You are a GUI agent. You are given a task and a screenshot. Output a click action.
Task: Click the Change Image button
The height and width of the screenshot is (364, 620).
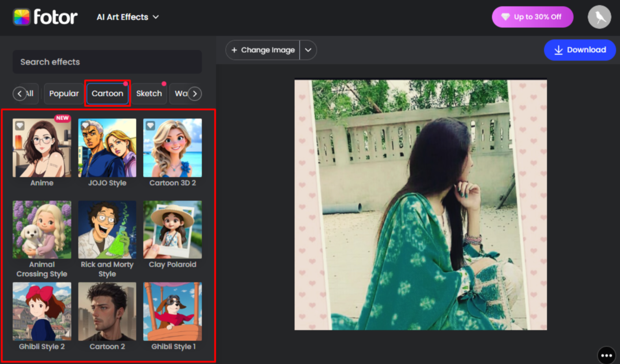(x=263, y=50)
